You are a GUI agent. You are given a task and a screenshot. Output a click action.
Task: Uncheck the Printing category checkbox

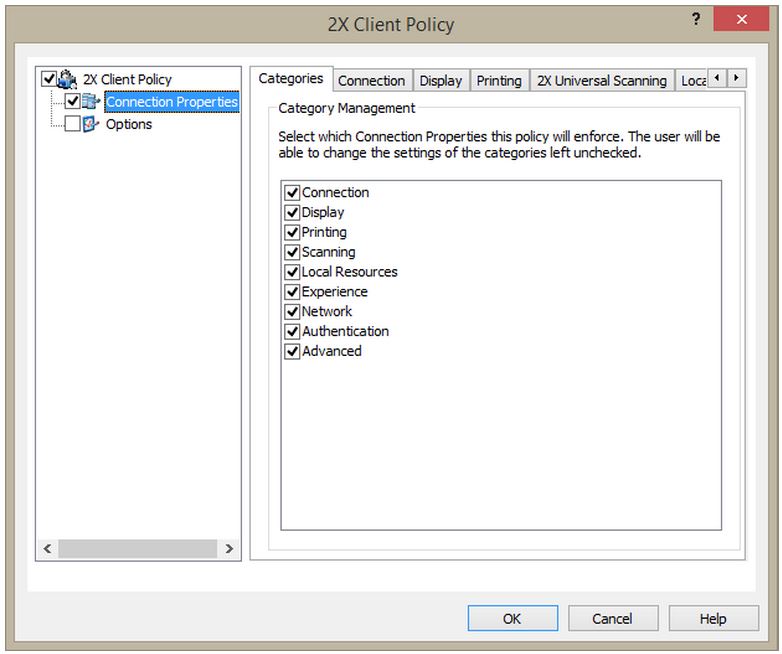pos(292,232)
